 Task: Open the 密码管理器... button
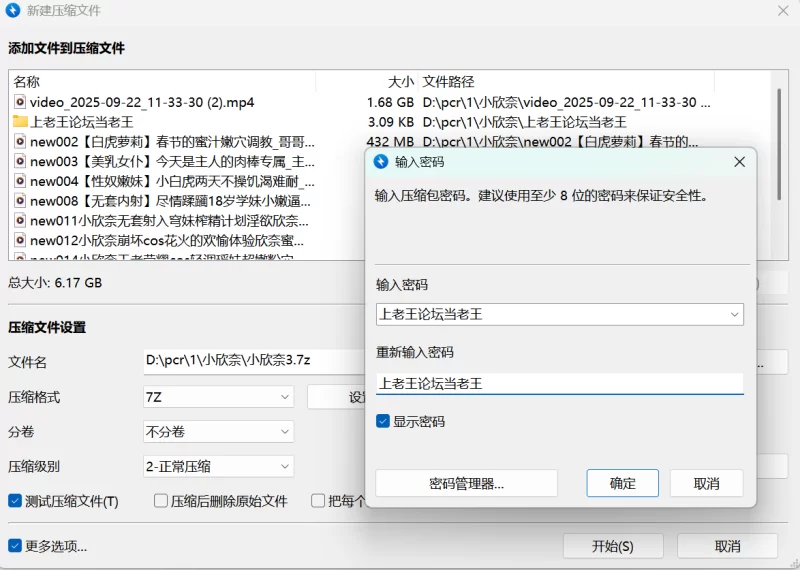466,484
